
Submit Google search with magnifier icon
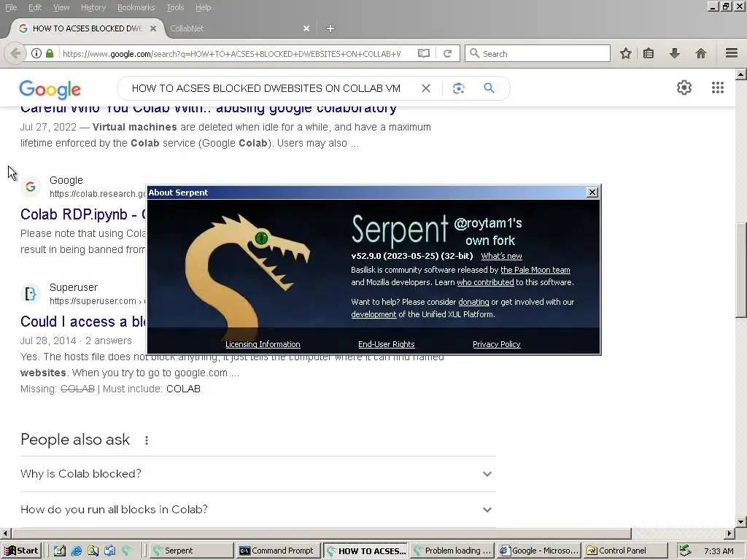tap(489, 88)
